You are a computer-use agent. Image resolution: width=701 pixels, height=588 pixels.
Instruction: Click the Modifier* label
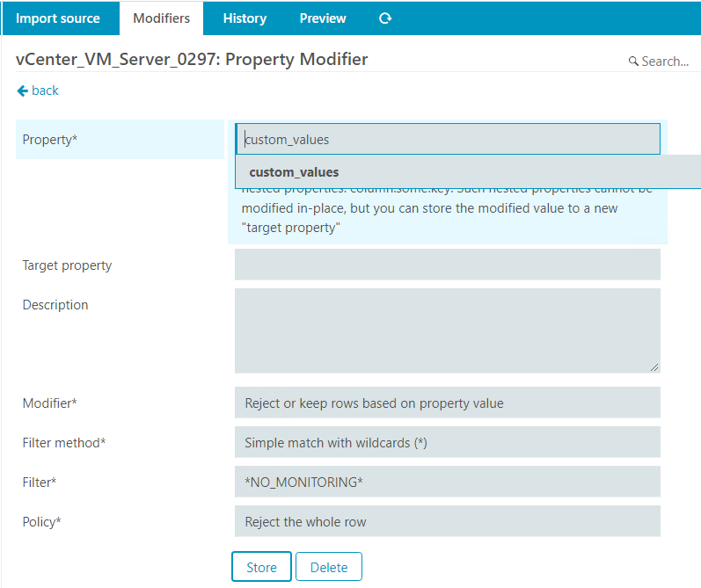[x=49, y=403]
